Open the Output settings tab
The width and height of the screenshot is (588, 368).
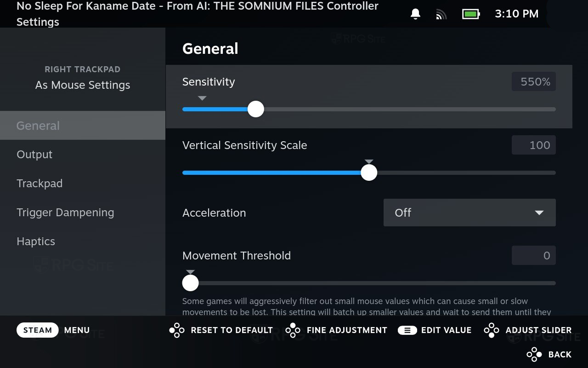click(83, 155)
